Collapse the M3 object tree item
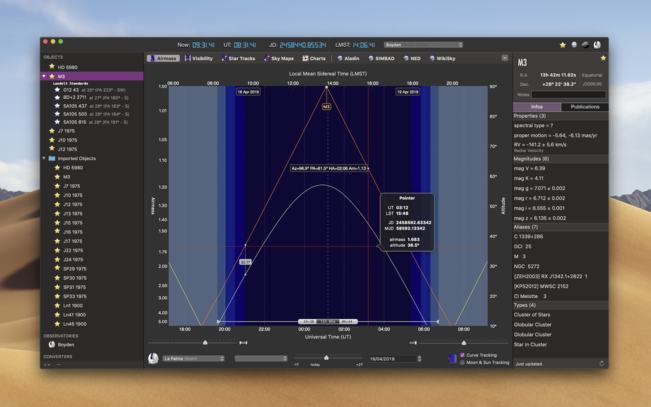The height and width of the screenshot is (407, 651). pyautogui.click(x=45, y=76)
